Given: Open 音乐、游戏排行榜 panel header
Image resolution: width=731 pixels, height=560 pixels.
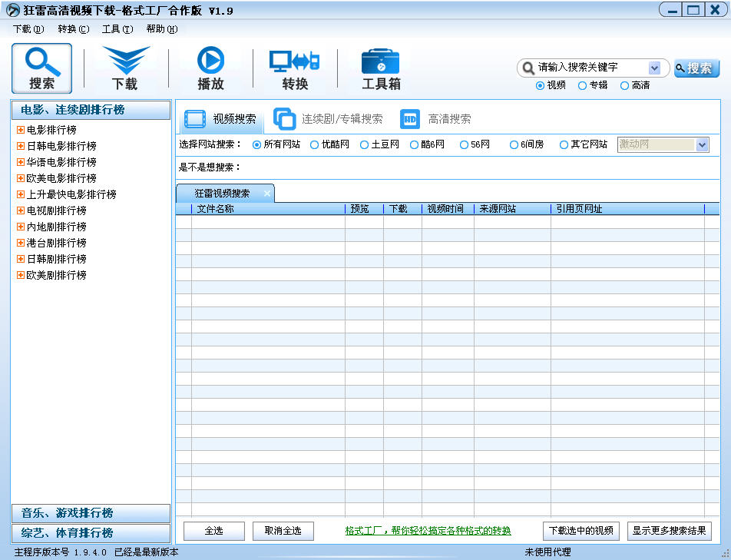Looking at the screenshot, I should [91, 513].
